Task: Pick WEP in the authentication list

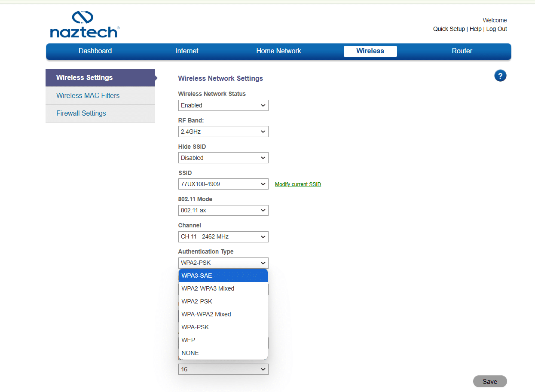Action: point(223,340)
